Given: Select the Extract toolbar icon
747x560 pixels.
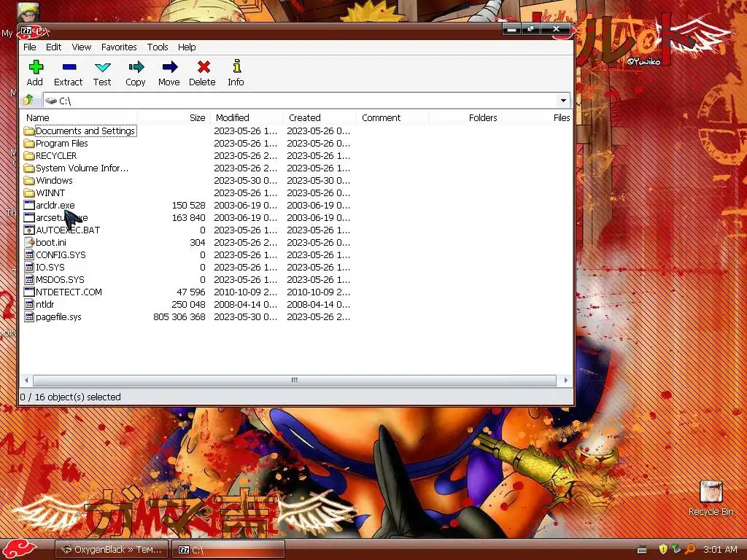Looking at the screenshot, I should tap(69, 66).
